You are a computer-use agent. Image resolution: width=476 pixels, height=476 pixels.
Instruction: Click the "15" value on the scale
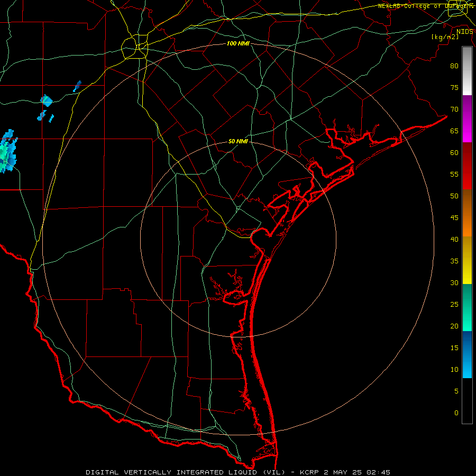454,348
